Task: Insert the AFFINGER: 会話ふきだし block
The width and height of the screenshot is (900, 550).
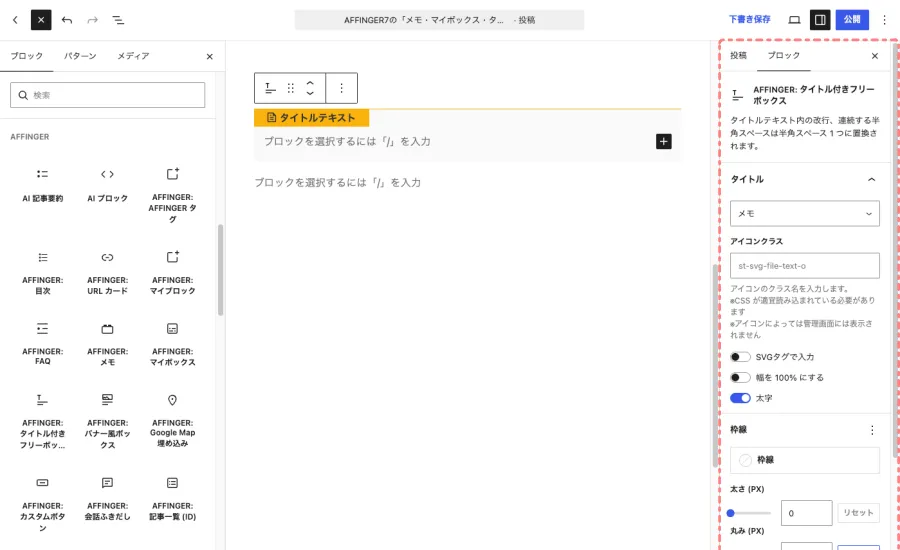Action: point(107,498)
